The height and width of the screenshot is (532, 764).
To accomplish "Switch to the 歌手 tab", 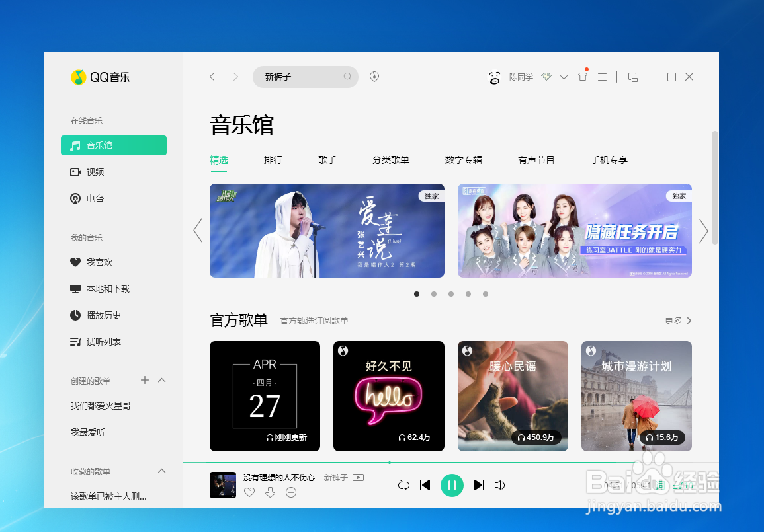I will click(x=327, y=160).
